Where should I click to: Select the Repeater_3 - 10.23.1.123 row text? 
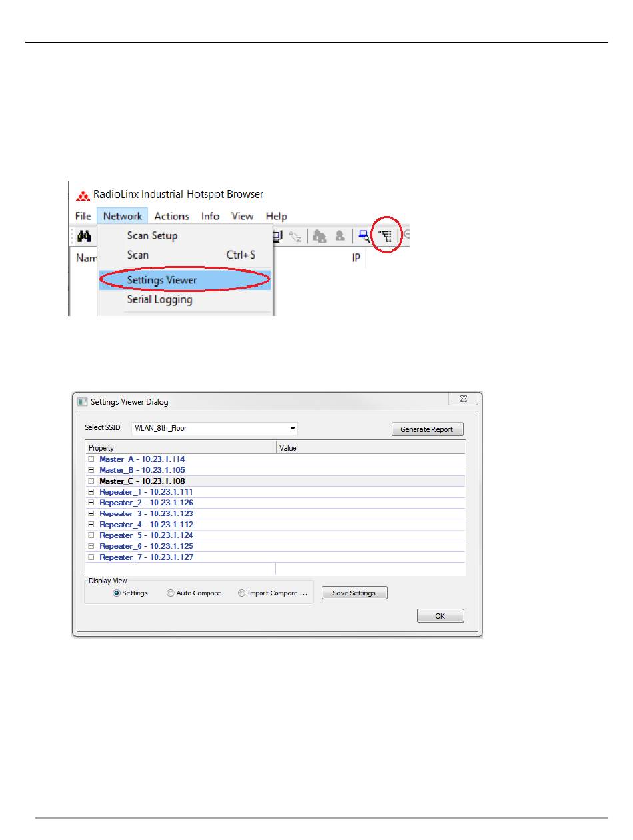[x=146, y=513]
